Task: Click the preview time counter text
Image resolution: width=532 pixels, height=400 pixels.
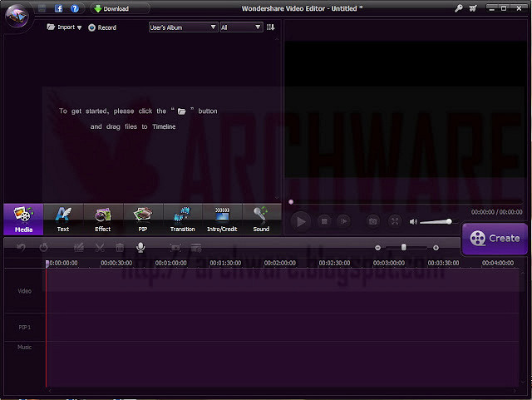Action: pos(497,212)
